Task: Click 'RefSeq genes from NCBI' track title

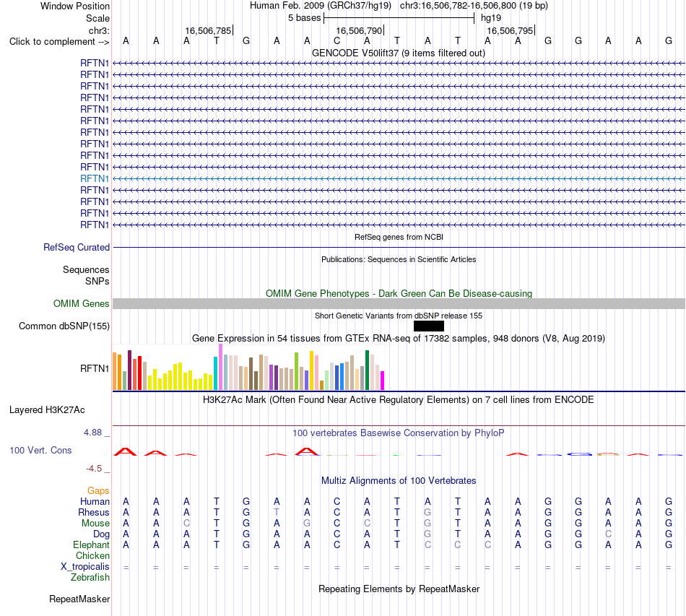Action: [x=399, y=237]
